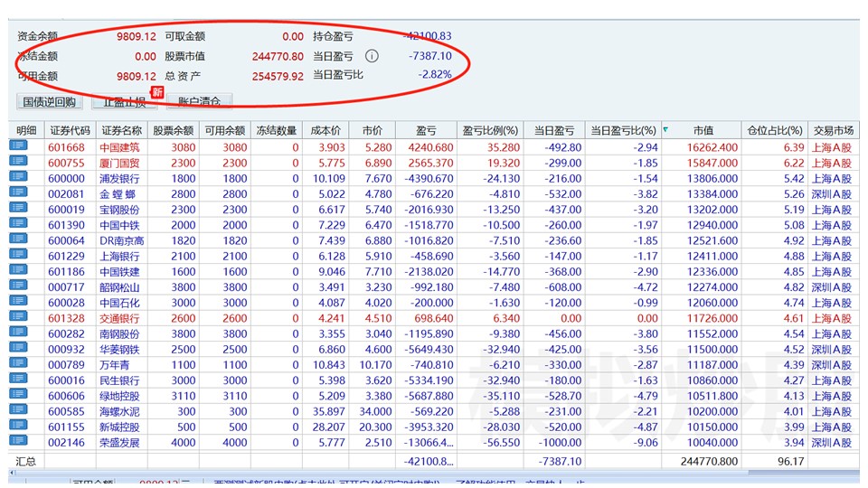Viewport: 868px width, 488px height.
Task: Open detail icon for 新城控股 row
Action: point(18,425)
